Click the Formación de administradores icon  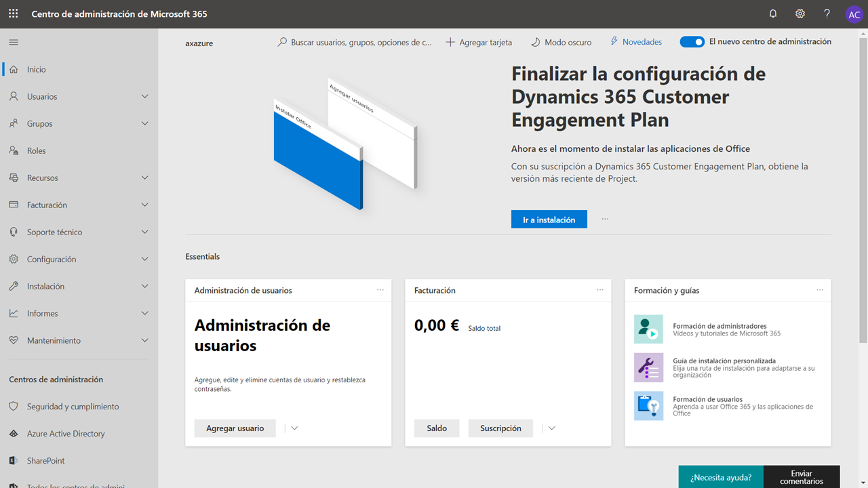648,329
